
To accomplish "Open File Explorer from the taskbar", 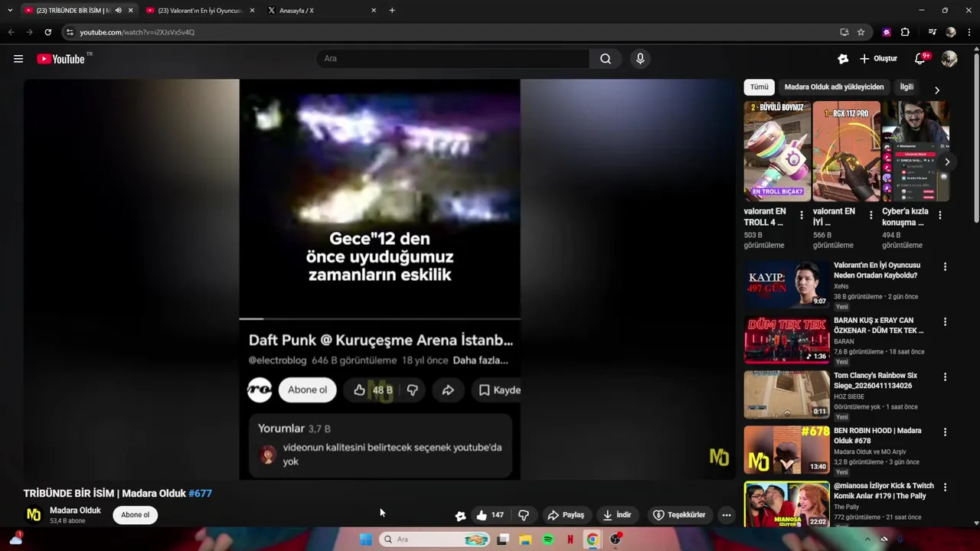I will (x=525, y=540).
